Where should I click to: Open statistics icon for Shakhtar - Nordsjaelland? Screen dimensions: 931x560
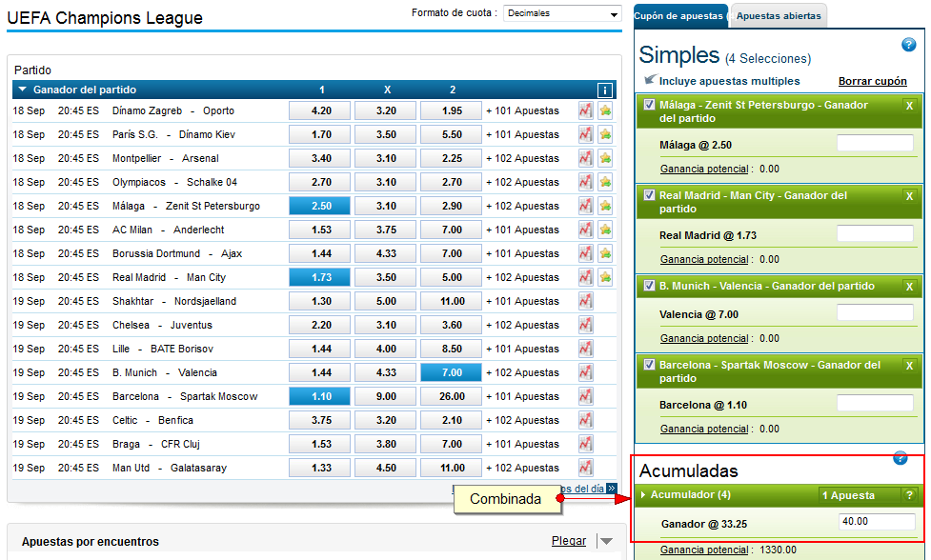click(585, 301)
